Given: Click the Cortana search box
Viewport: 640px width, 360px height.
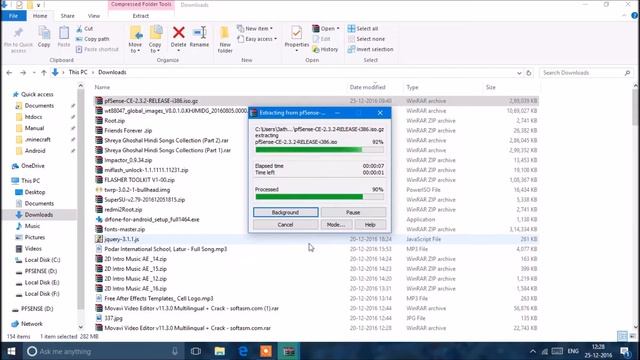Looking at the screenshot, I should tap(102, 351).
